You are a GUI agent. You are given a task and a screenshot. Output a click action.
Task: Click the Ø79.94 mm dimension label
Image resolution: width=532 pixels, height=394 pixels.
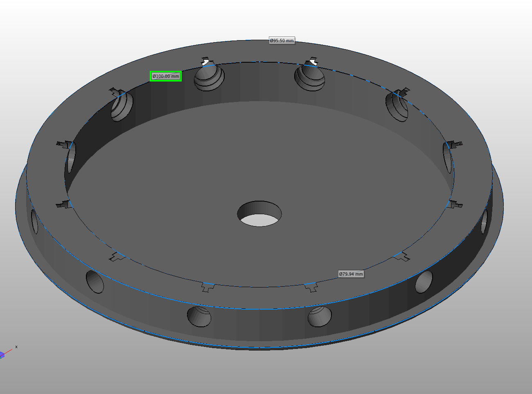[x=351, y=274]
